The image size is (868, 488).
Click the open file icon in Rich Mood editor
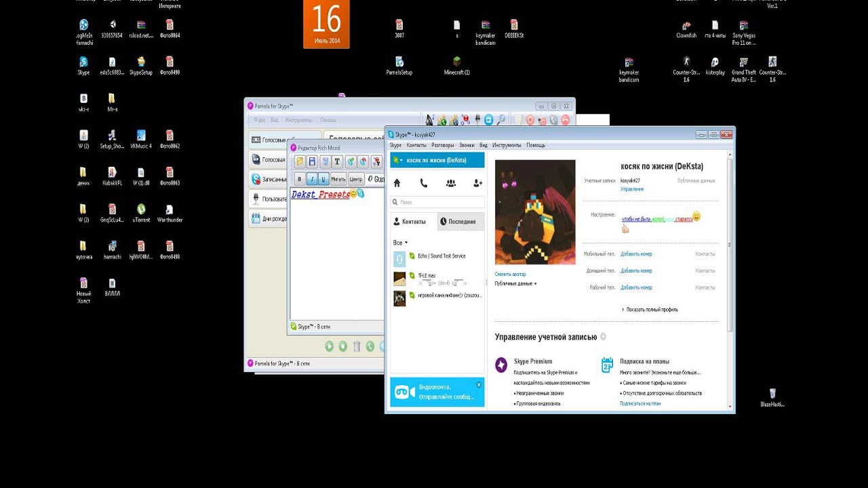pos(300,161)
